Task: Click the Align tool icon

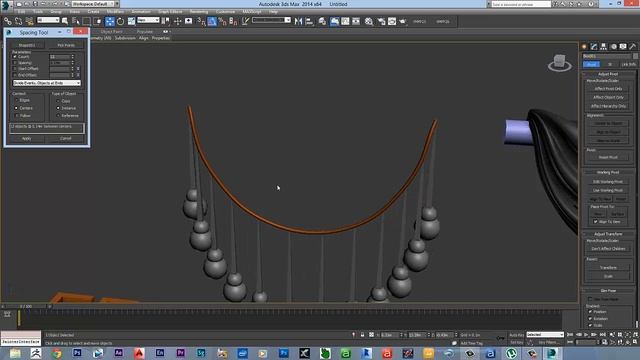Action: pos(309,21)
